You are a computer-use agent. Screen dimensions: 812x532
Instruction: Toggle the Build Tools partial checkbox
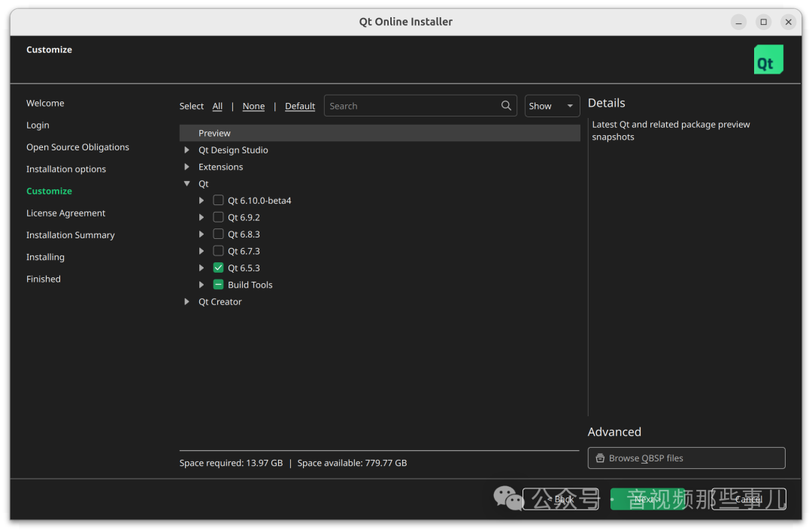click(218, 285)
